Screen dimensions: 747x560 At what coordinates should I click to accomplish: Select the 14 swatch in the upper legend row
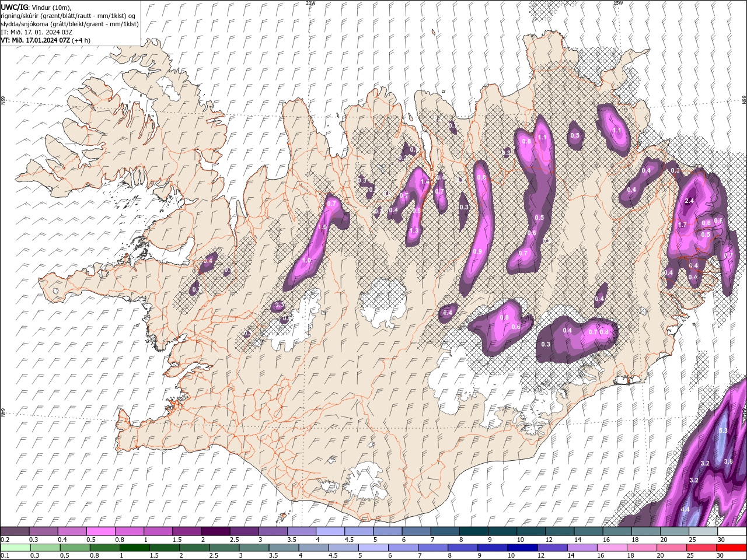tap(588, 531)
